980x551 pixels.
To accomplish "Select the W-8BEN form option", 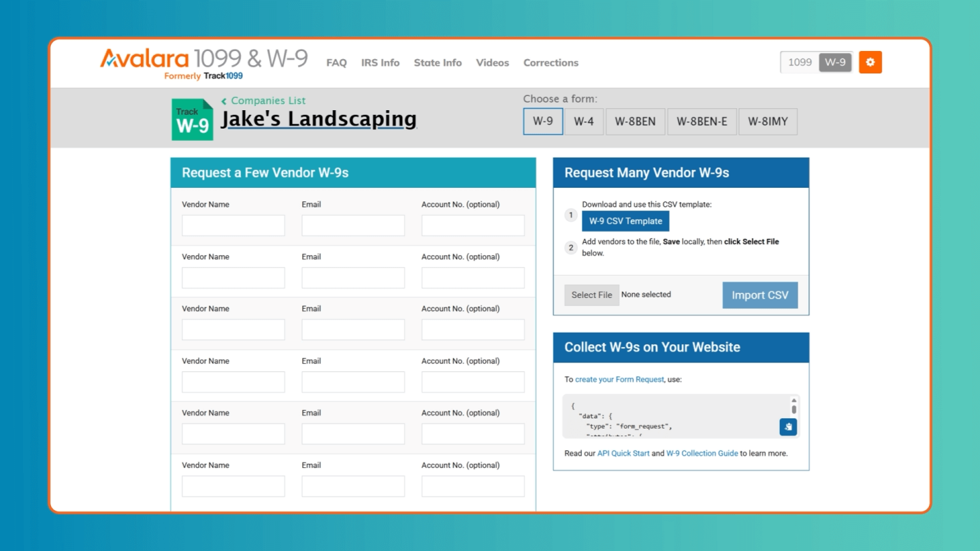I will pyautogui.click(x=635, y=122).
